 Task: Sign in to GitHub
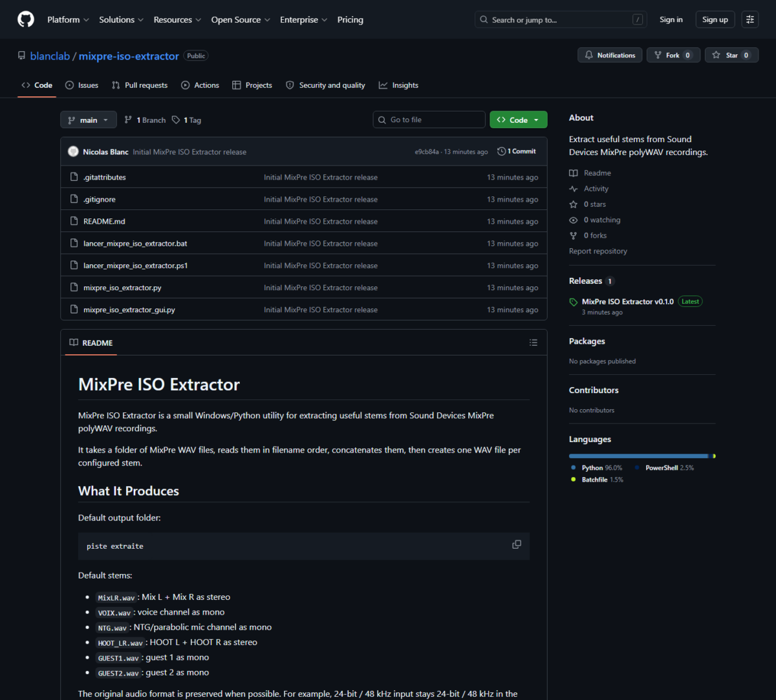pyautogui.click(x=671, y=19)
